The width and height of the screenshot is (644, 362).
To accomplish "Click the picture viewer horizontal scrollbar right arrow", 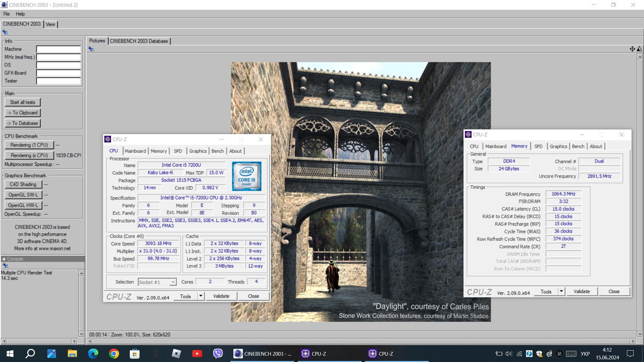I will tap(633, 341).
